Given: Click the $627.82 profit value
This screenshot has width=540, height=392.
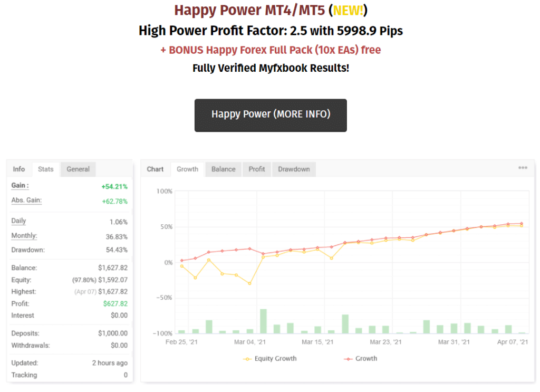Looking at the screenshot, I should (x=115, y=304).
